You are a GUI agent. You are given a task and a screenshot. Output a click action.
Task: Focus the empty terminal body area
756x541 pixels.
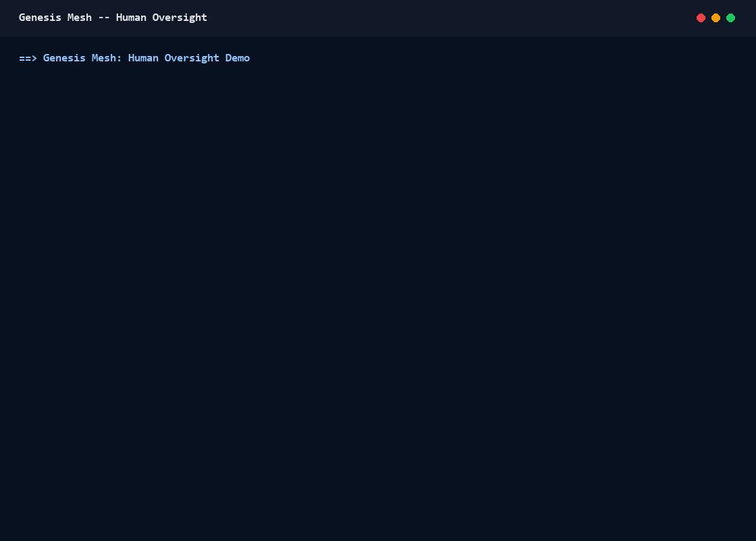point(378,289)
